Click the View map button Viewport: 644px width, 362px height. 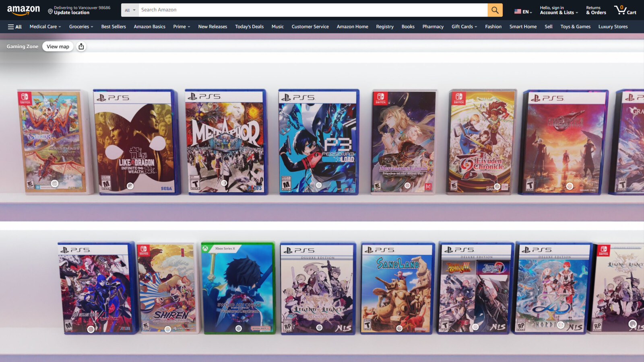(x=58, y=47)
